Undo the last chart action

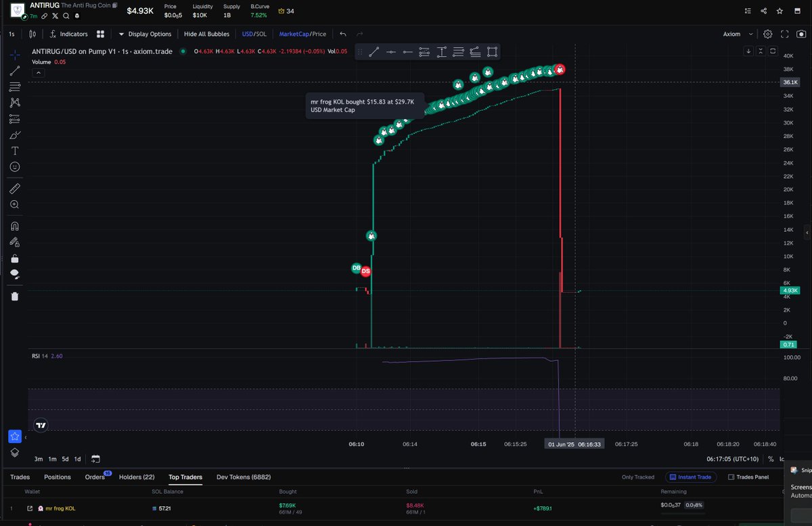coord(343,34)
